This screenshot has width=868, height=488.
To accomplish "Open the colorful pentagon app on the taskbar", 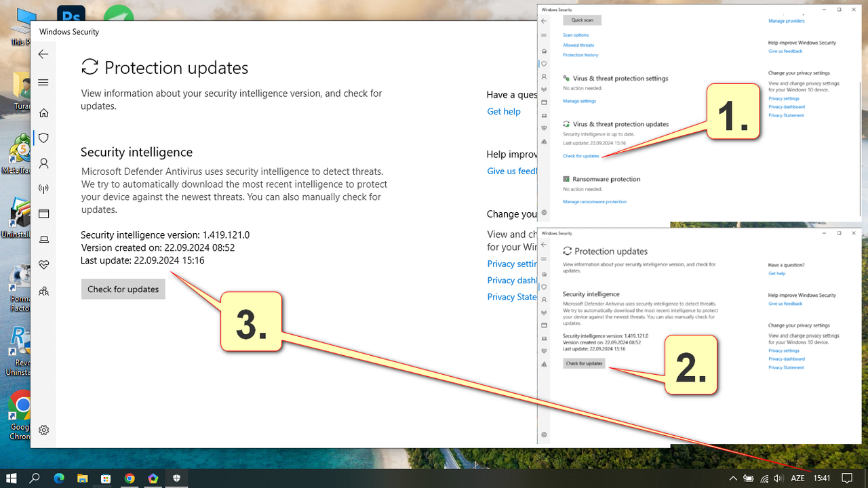I will 153,478.
